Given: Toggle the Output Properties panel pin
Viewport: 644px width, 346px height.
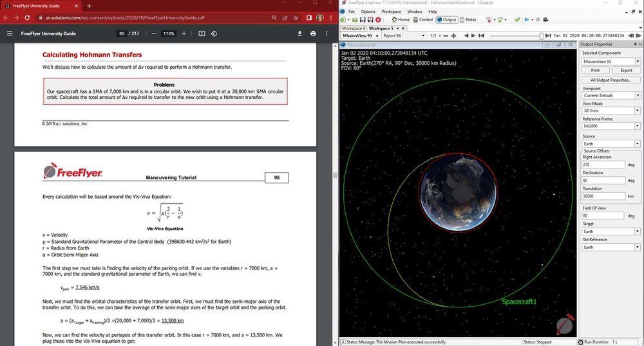Looking at the screenshot, I should (635, 44).
